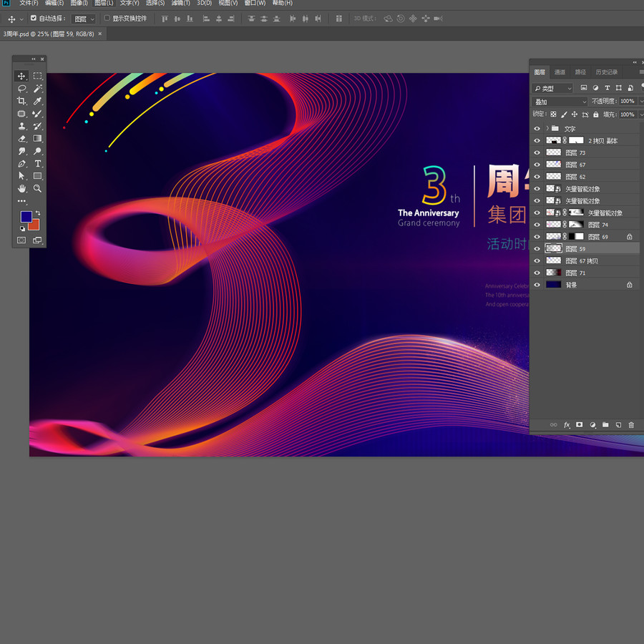
Task: Hide layer 图层 71
Action: [537, 273]
